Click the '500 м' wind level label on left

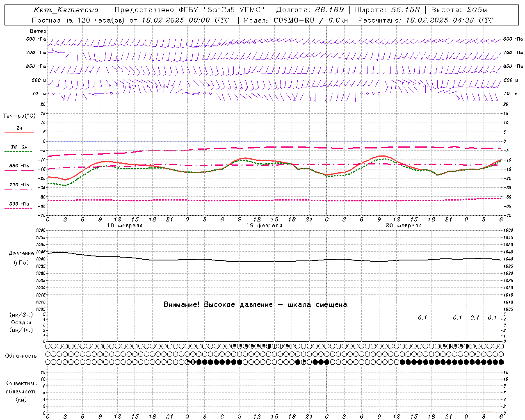click(x=39, y=80)
